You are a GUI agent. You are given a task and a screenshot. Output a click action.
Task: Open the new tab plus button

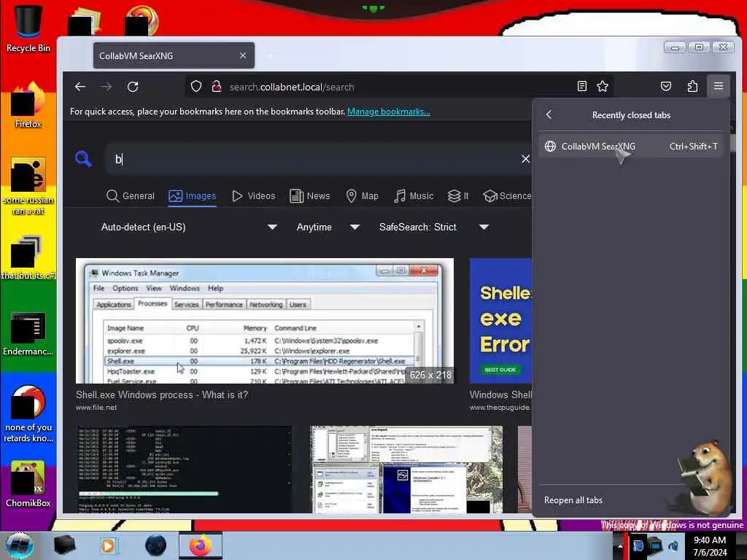point(271,55)
